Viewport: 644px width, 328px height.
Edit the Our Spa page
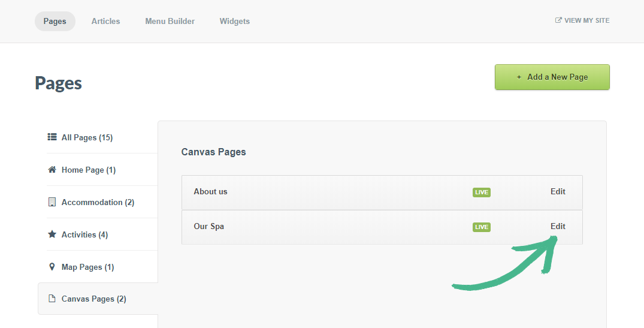tap(558, 227)
